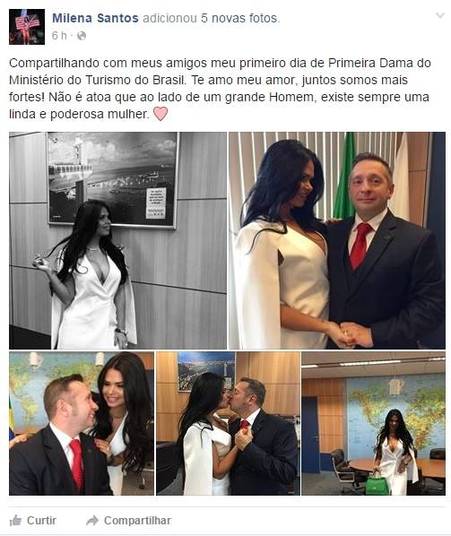Open the '6 h' timestamp link

pos(59,36)
